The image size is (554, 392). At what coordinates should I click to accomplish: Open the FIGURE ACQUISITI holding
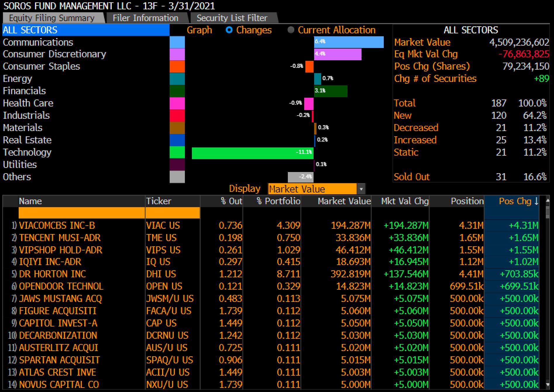[x=58, y=311]
